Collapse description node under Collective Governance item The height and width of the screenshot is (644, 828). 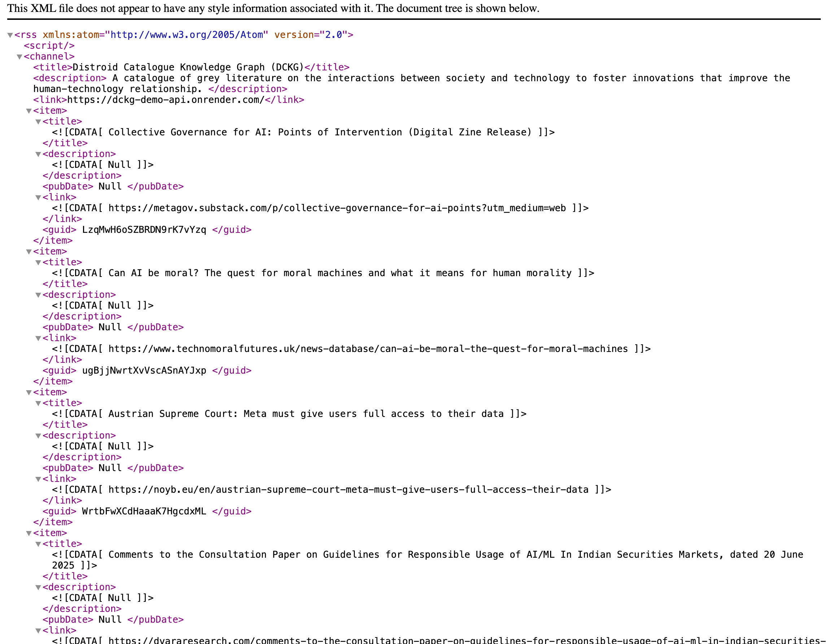click(x=38, y=155)
